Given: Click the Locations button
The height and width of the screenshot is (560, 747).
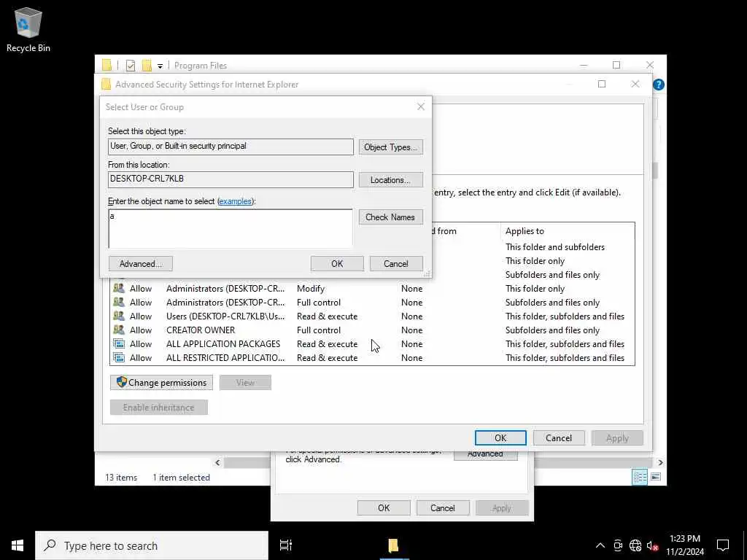Looking at the screenshot, I should click(x=391, y=180).
